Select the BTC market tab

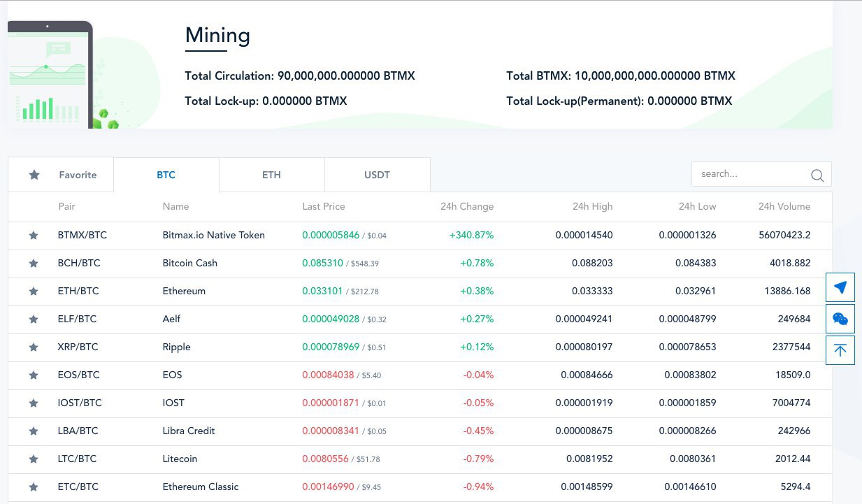tap(166, 175)
